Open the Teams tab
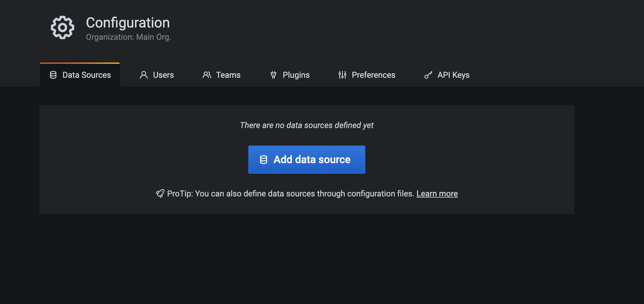 [x=228, y=75]
